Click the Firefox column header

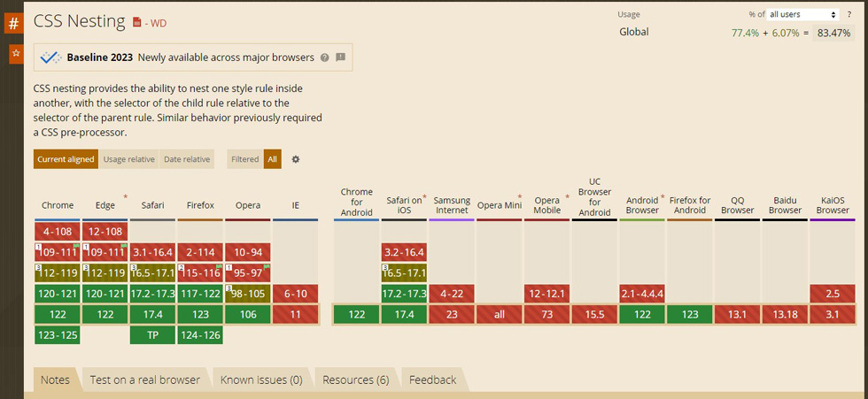coord(200,205)
